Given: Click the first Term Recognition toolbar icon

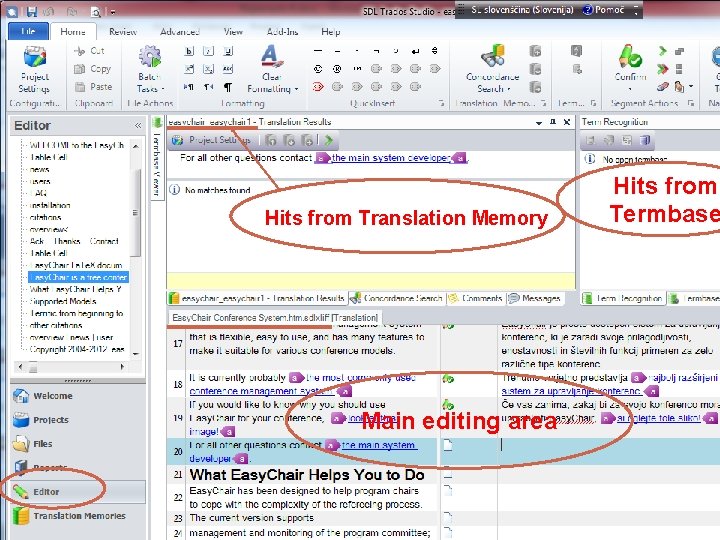Looking at the screenshot, I should 590,141.
